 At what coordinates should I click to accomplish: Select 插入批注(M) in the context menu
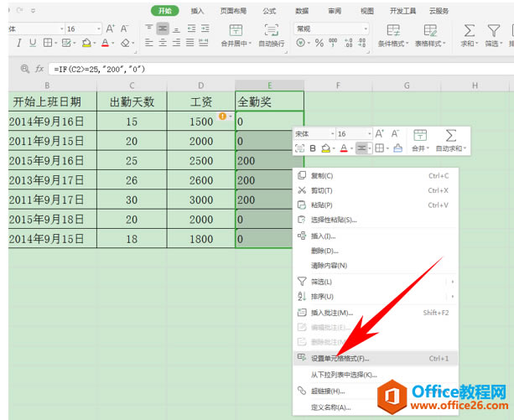point(375,313)
